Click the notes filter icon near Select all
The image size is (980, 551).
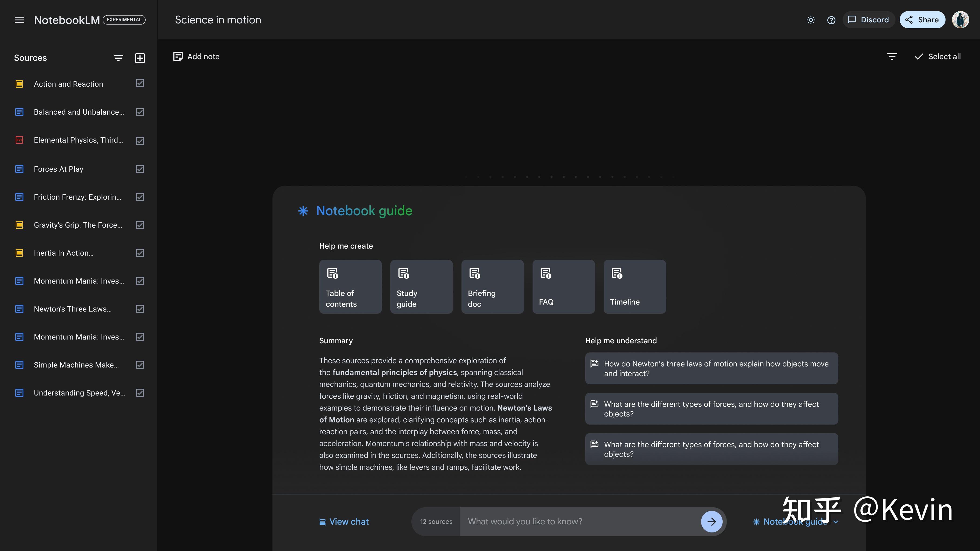[892, 57]
